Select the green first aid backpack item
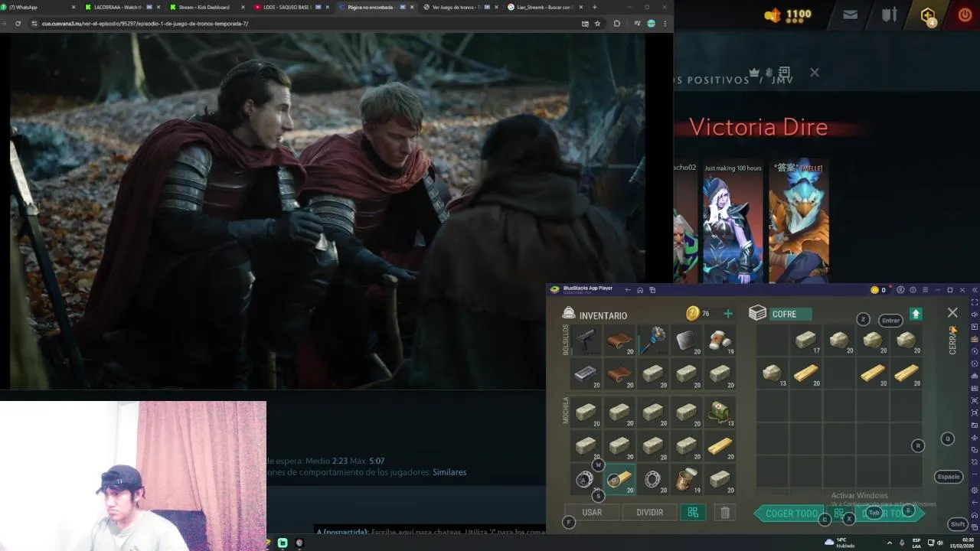This screenshot has width=980, height=551. pos(720,412)
